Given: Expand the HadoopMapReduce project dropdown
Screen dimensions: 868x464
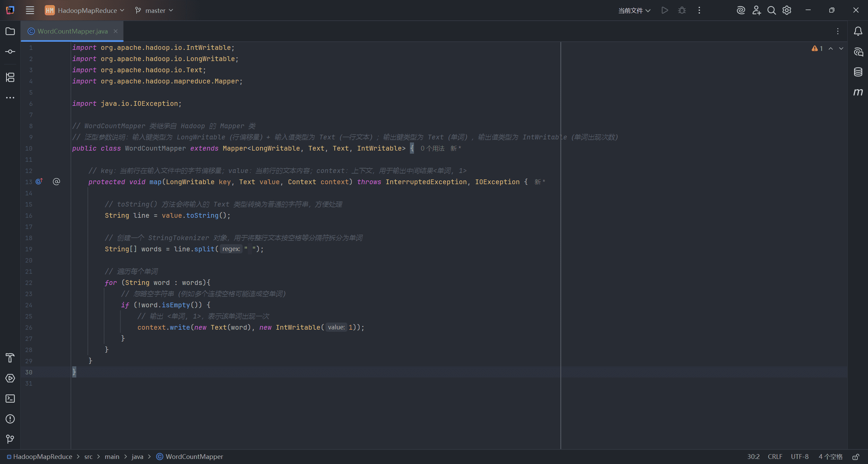Looking at the screenshot, I should point(85,11).
